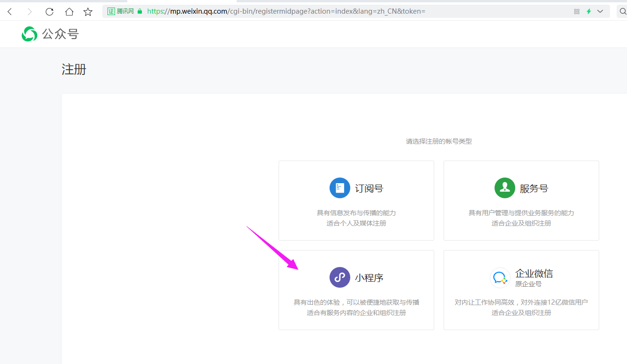The width and height of the screenshot is (627, 364).
Task: Click the purple 小程序 link icon
Action: point(340,278)
